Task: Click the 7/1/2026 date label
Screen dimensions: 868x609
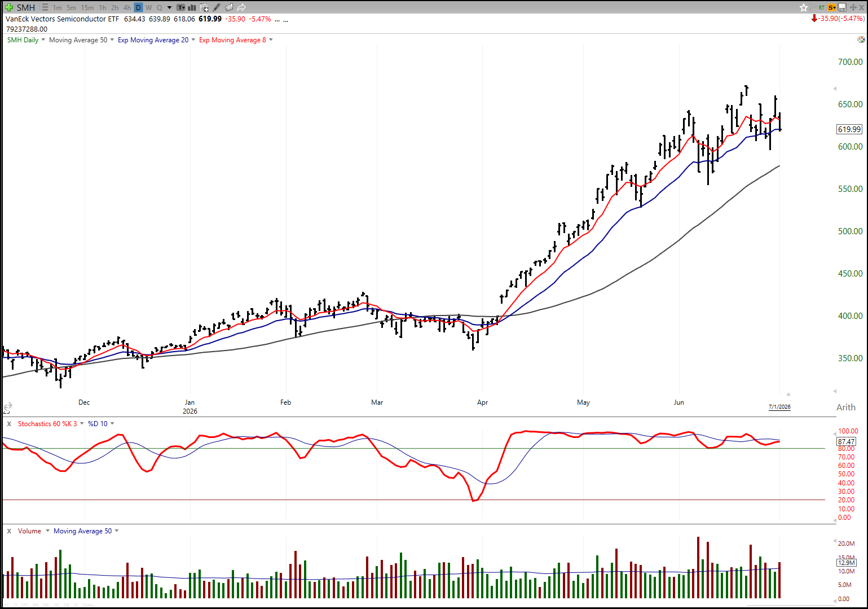Action: point(779,407)
